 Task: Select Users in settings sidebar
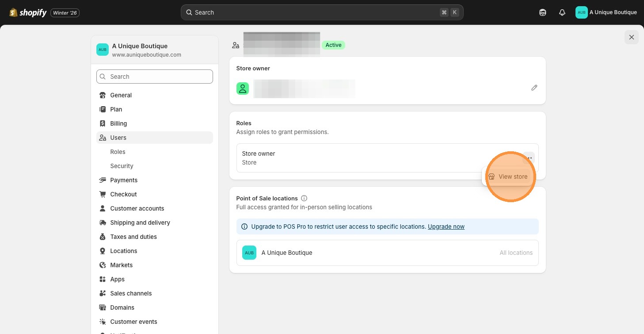(x=155, y=138)
